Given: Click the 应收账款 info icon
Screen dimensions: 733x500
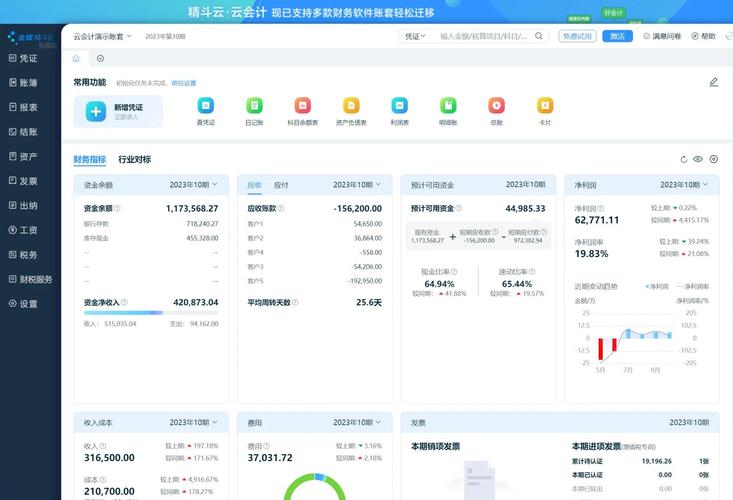Looking at the screenshot, I should (280, 208).
